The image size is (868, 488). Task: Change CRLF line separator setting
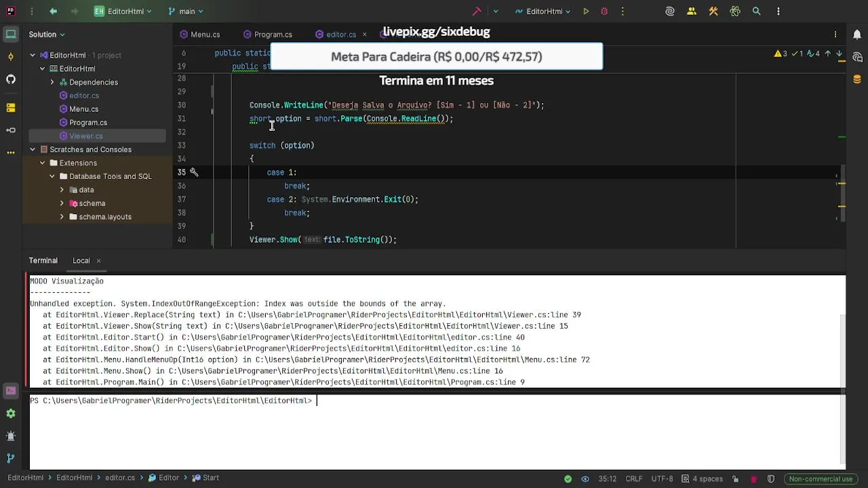point(634,479)
